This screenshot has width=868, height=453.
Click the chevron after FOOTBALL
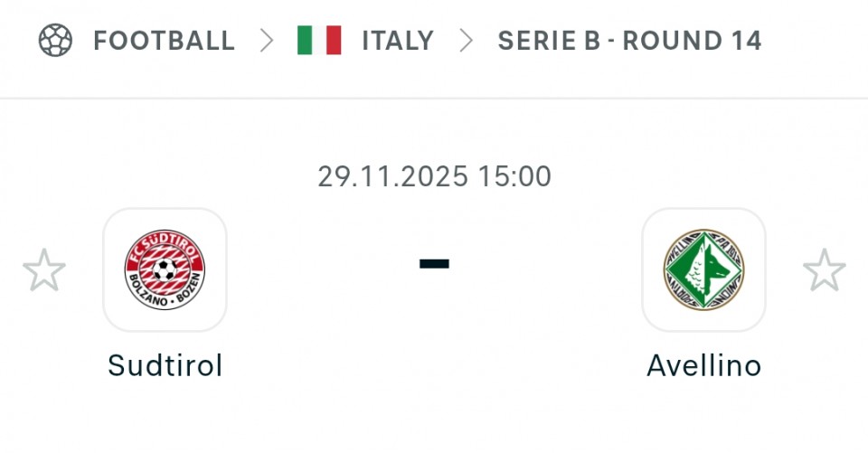[x=267, y=41]
